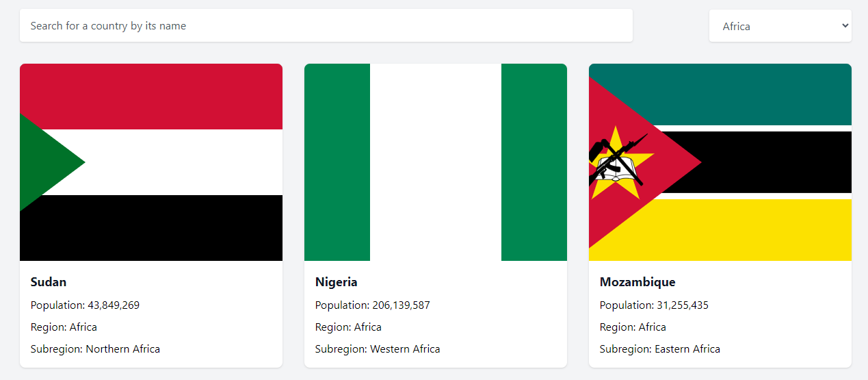Image resolution: width=868 pixels, height=380 pixels.
Task: Click the white center stripe of Nigeria's flag
Action: [436, 162]
